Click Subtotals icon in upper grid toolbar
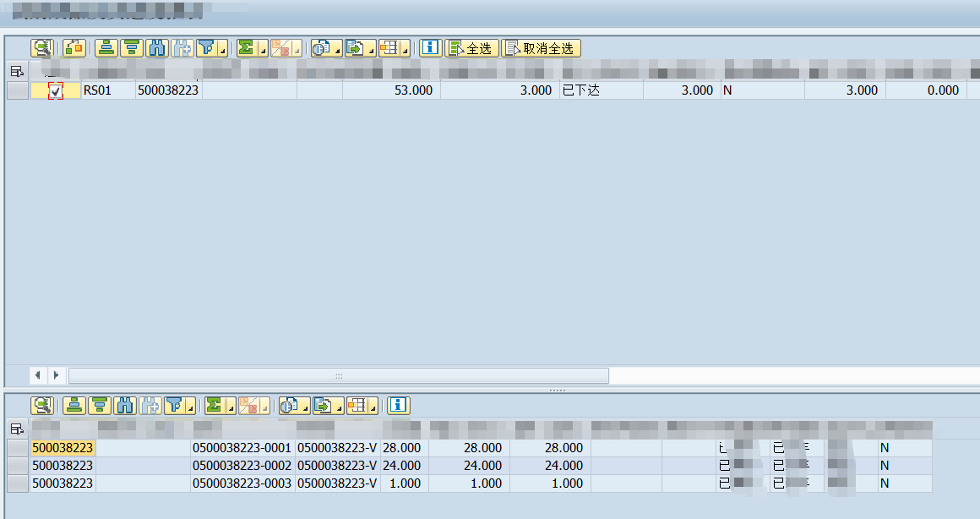The image size is (980, 519). click(x=280, y=48)
